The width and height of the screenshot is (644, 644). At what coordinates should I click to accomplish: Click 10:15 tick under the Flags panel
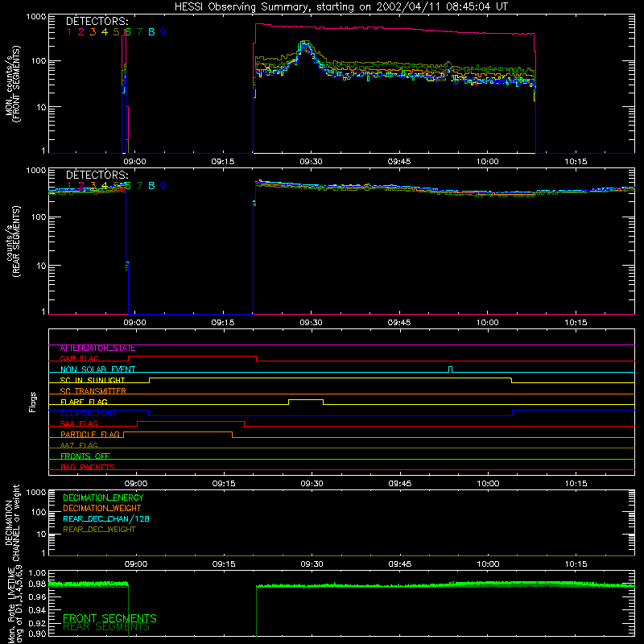tap(576, 484)
